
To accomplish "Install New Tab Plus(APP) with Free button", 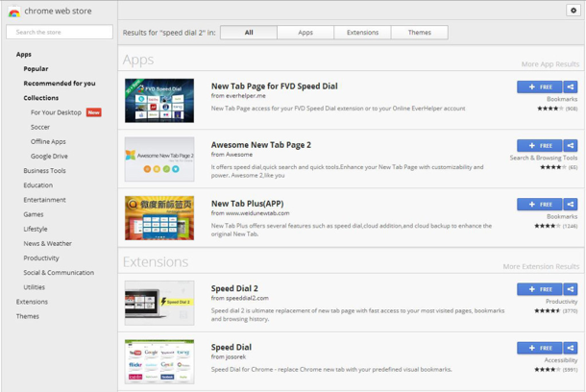I will [x=540, y=204].
